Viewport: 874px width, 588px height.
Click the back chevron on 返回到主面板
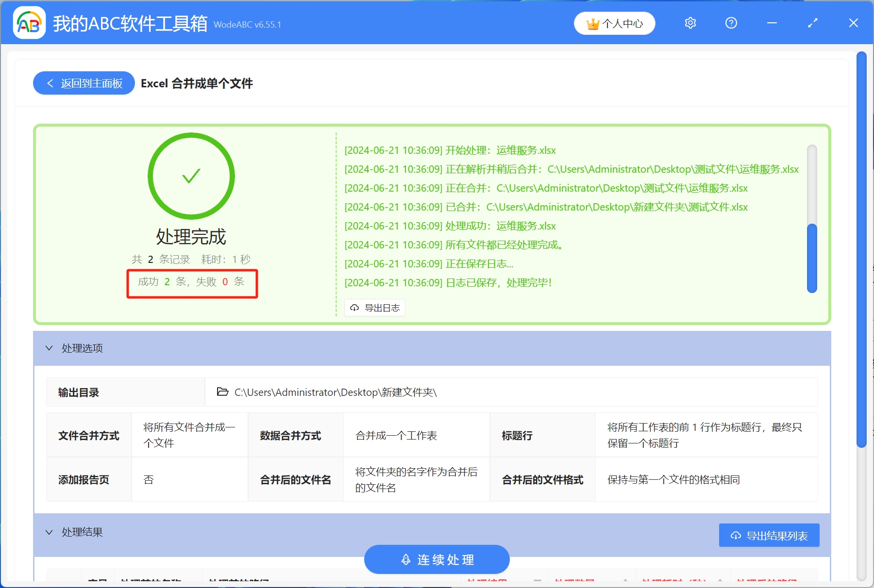click(x=50, y=83)
